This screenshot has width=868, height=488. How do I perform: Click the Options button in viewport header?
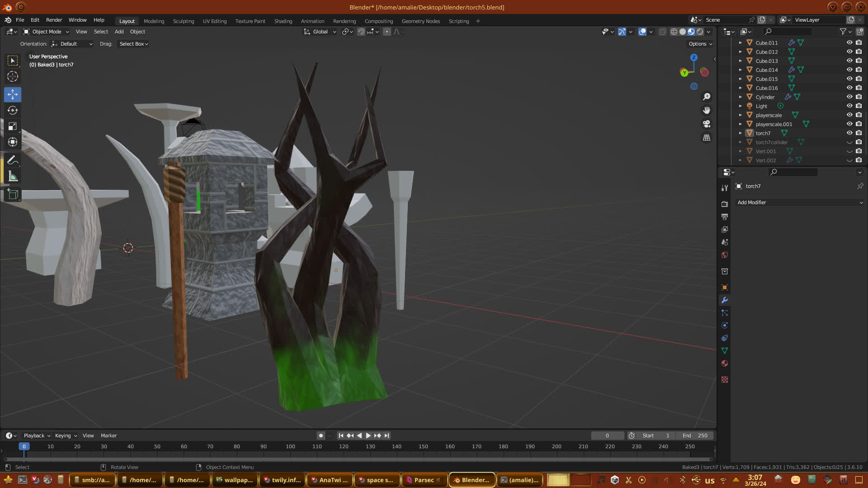pos(700,44)
